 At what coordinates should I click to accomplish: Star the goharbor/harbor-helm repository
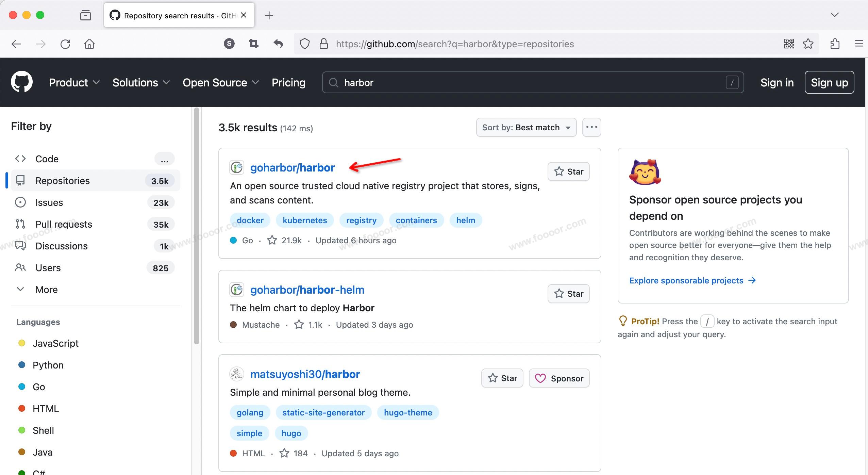pyautogui.click(x=568, y=294)
